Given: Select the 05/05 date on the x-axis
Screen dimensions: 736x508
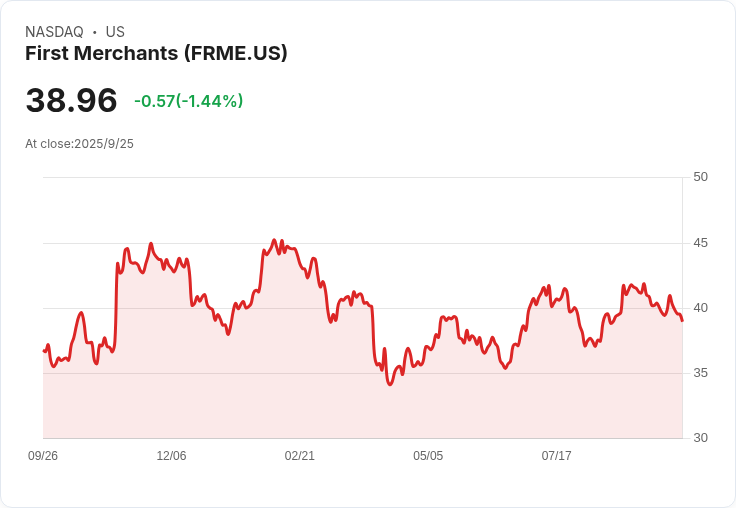Looking at the screenshot, I should click(428, 456).
